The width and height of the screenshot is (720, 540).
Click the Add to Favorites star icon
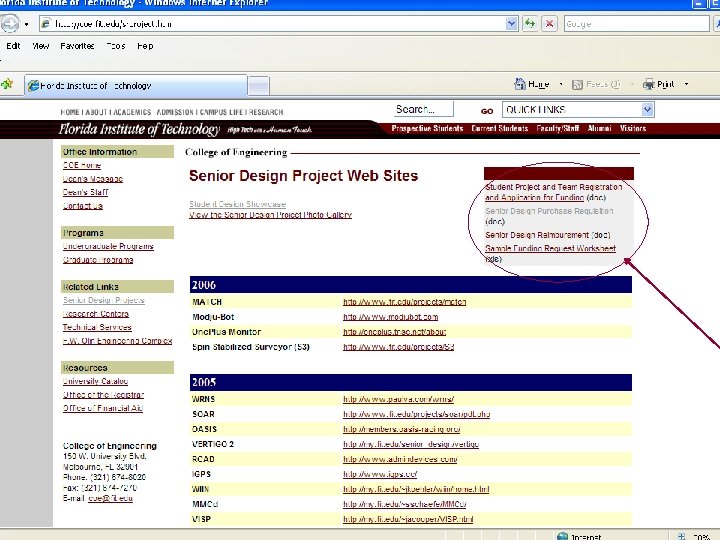[x=7, y=84]
